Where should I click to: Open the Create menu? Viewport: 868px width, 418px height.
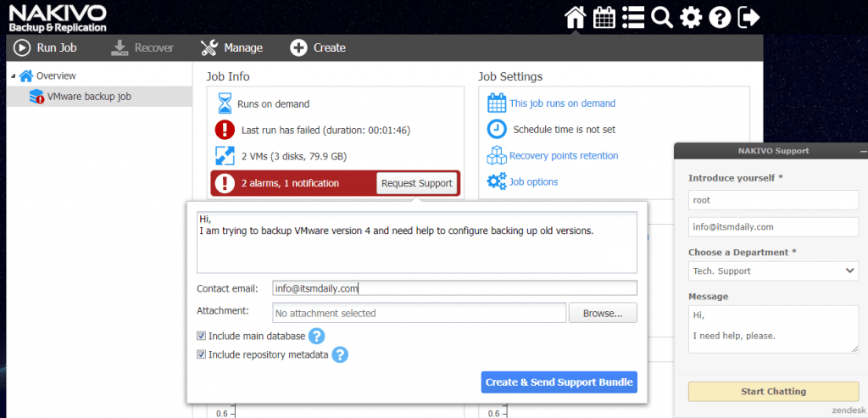318,48
